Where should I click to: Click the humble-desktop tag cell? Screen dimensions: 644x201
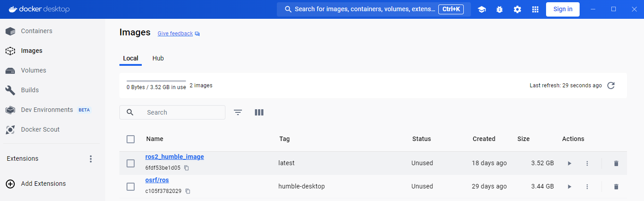301,186
